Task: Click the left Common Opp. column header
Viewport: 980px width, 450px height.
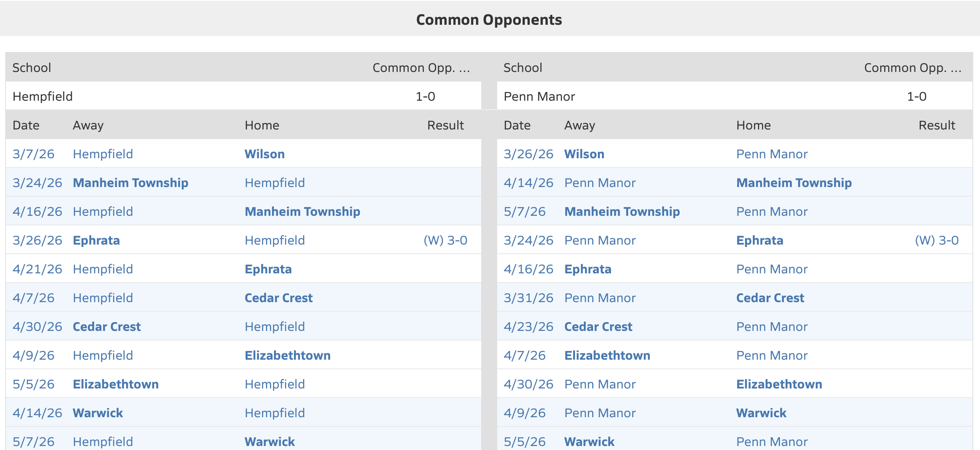Action: [421, 68]
